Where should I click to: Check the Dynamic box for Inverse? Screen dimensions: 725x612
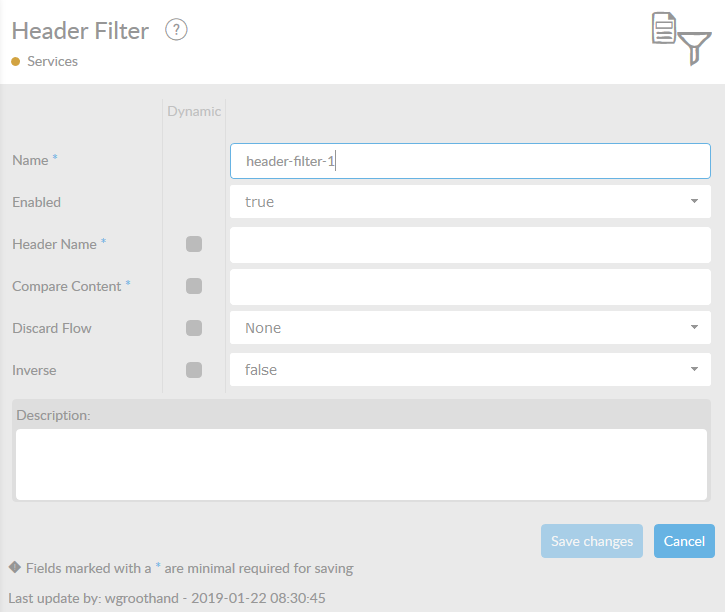point(194,370)
